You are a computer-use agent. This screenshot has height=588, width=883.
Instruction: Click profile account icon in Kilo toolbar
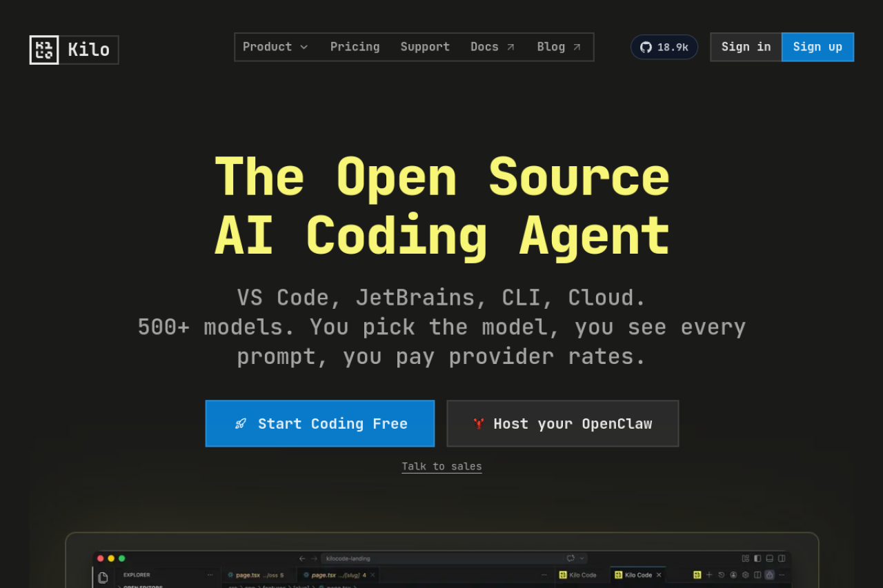733,575
